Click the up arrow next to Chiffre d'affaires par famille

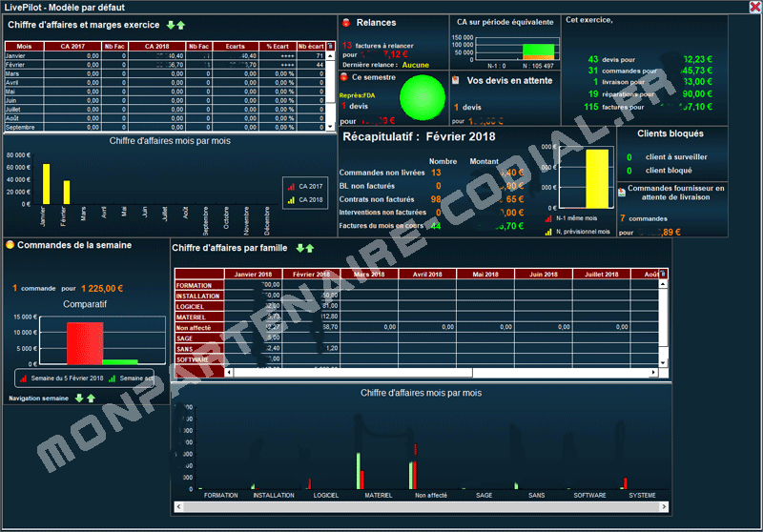point(309,248)
